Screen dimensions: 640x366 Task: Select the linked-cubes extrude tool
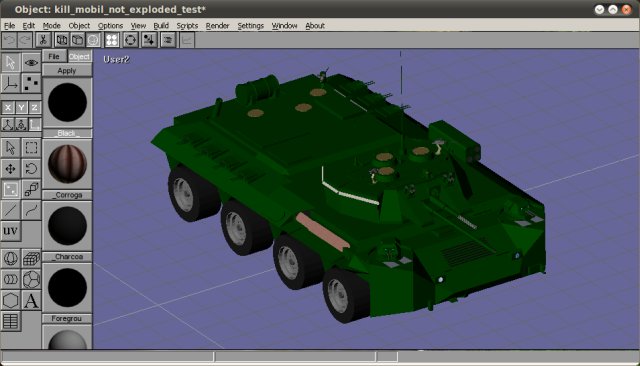pos(31,190)
